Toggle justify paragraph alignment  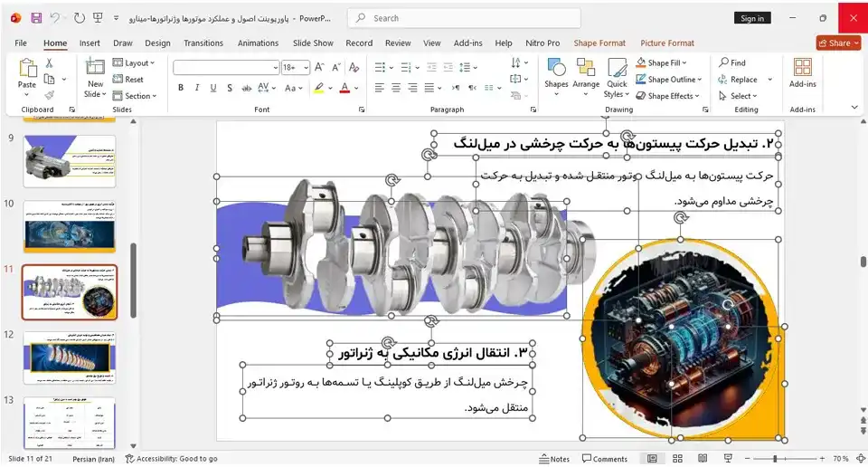click(x=429, y=88)
